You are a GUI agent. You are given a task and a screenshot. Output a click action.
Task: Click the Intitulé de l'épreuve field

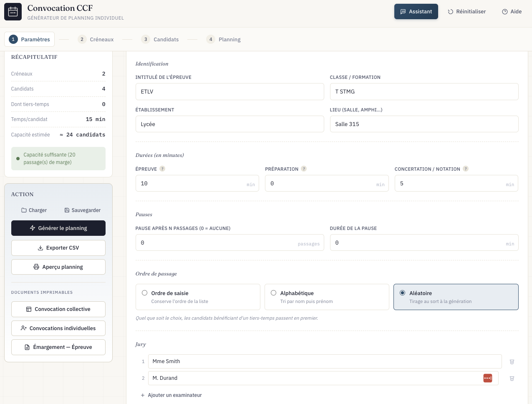[229, 92]
